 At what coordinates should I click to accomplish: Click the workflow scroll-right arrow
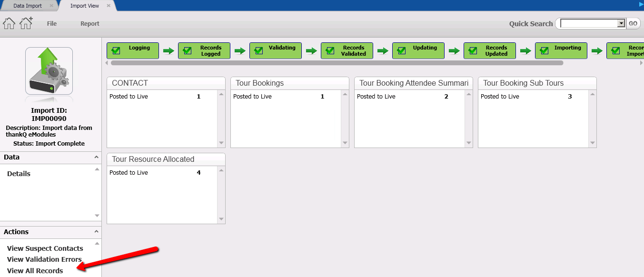tap(641, 63)
